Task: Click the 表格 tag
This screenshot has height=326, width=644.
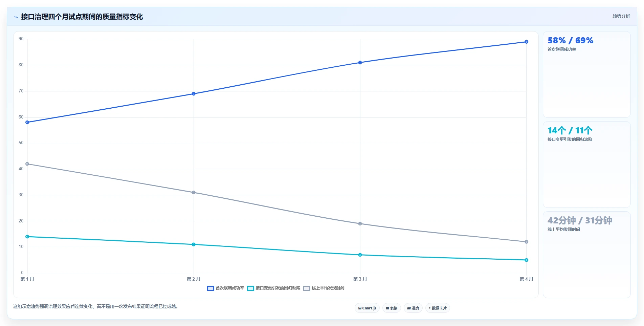Action: [392, 308]
